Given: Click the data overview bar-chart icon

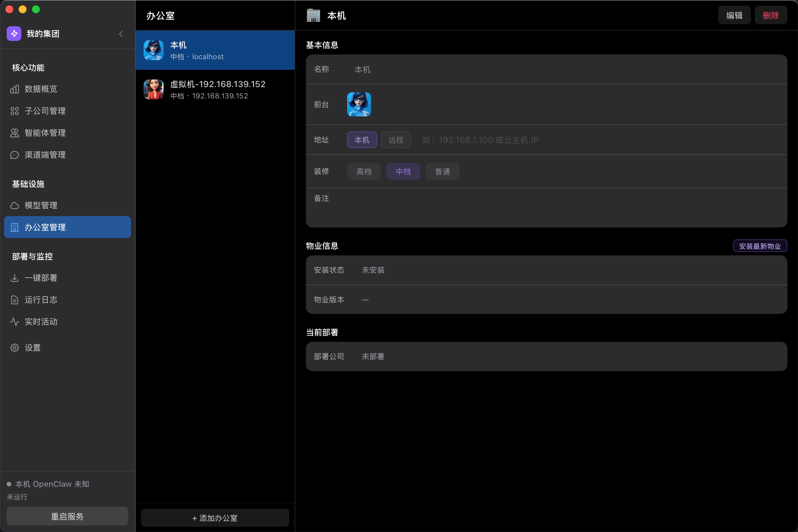Looking at the screenshot, I should click(x=15, y=89).
